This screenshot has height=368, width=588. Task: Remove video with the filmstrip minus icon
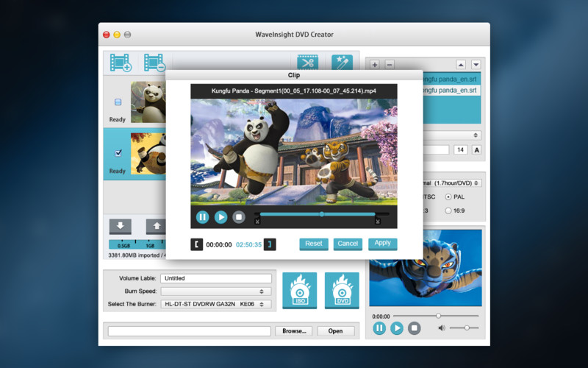pyautogui.click(x=155, y=63)
